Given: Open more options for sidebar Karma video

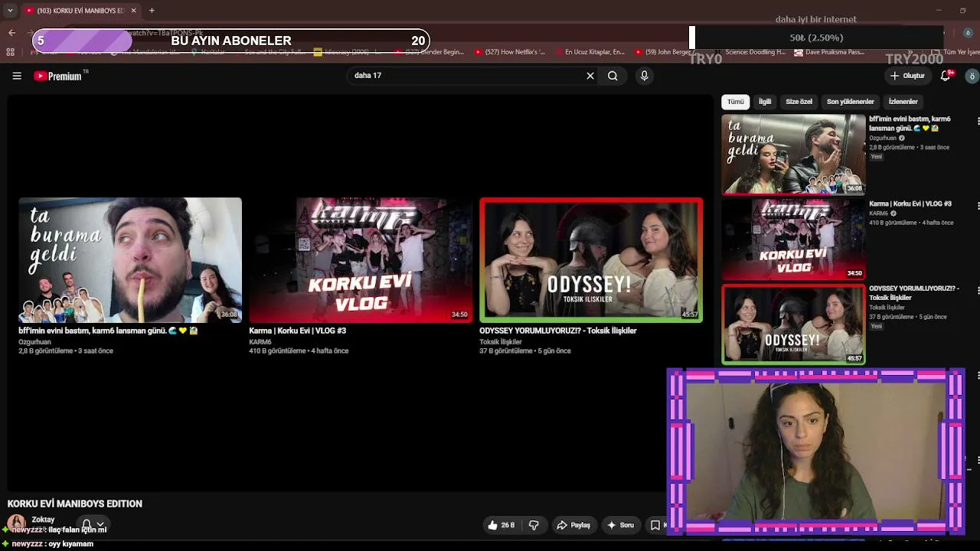Looking at the screenshot, I should pyautogui.click(x=977, y=206).
